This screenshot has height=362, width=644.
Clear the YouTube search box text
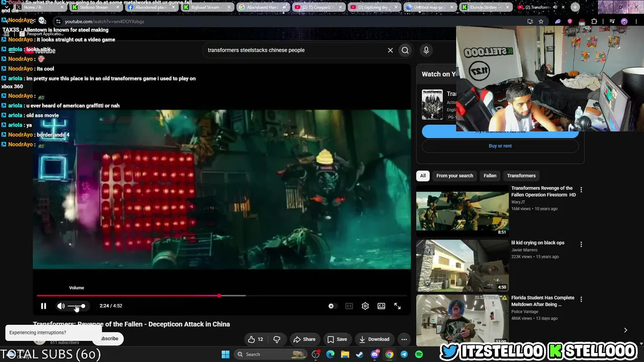pos(390,50)
